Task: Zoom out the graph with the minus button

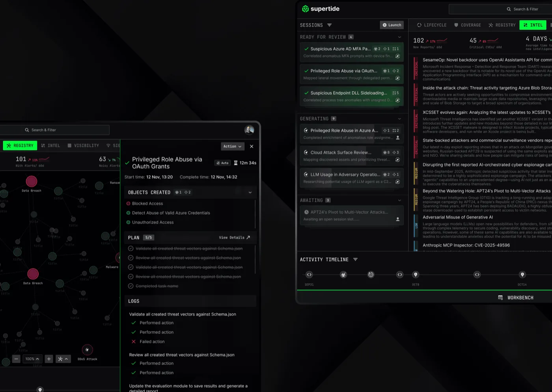Action: (16, 359)
